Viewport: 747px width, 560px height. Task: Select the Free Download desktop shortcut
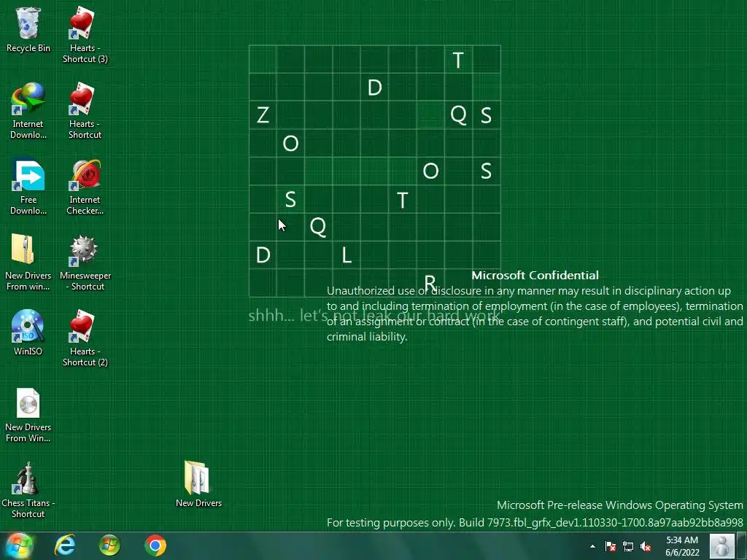pyautogui.click(x=28, y=187)
